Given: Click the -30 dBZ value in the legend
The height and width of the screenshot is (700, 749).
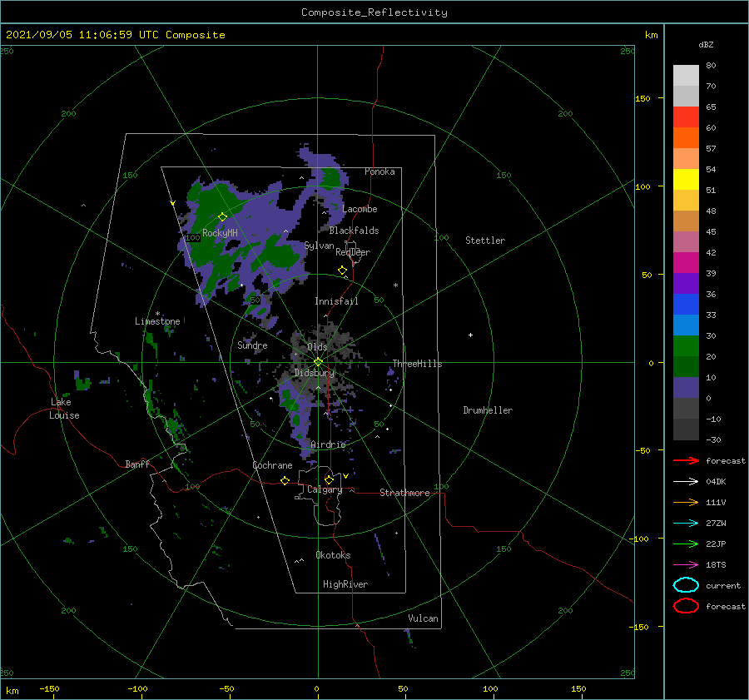Looking at the screenshot, I should pos(713,439).
